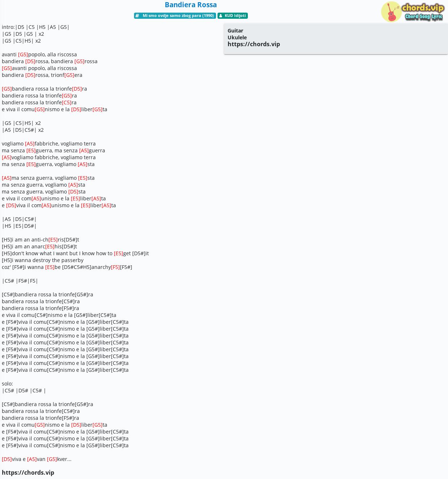This screenshot has width=448, height=479.
Task: Click the artist person icon in tag
Action: pyautogui.click(x=221, y=16)
